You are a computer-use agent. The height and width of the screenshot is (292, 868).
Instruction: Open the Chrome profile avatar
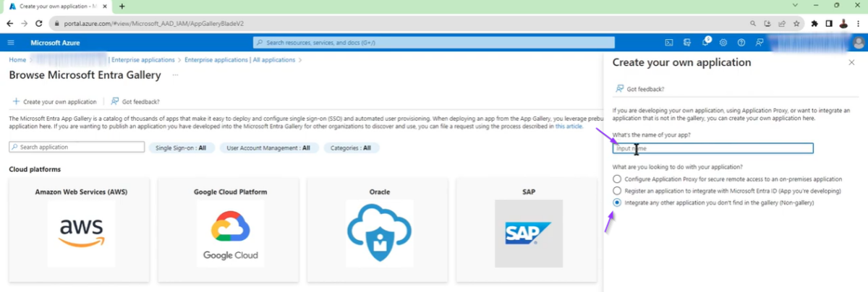point(843,23)
